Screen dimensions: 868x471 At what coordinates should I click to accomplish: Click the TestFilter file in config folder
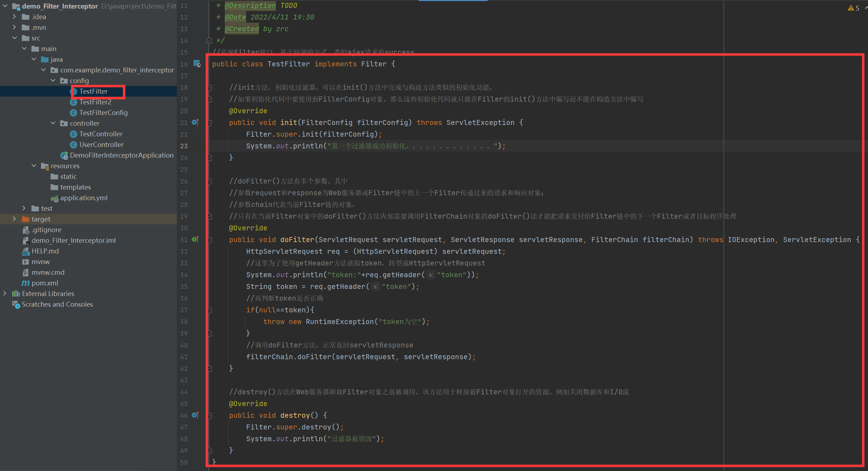(x=93, y=91)
